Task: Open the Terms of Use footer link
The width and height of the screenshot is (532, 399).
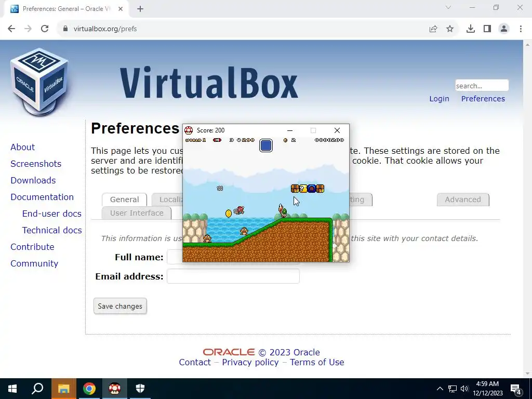Action: 317,362
